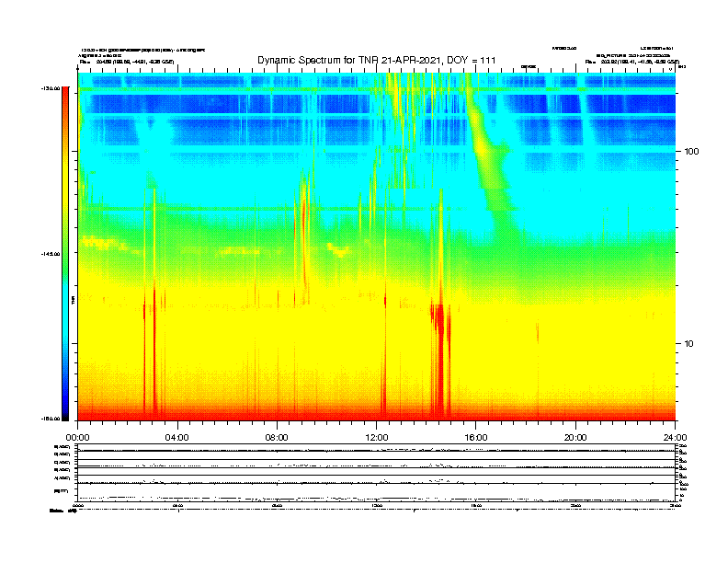
Task: Select the 00:00 label on main time axis
Action: (x=77, y=438)
